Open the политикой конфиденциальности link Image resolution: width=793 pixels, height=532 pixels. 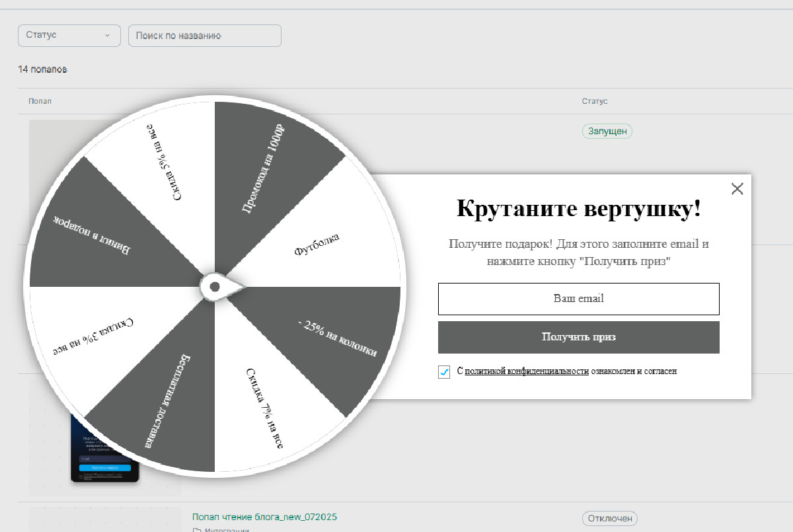pos(526,371)
